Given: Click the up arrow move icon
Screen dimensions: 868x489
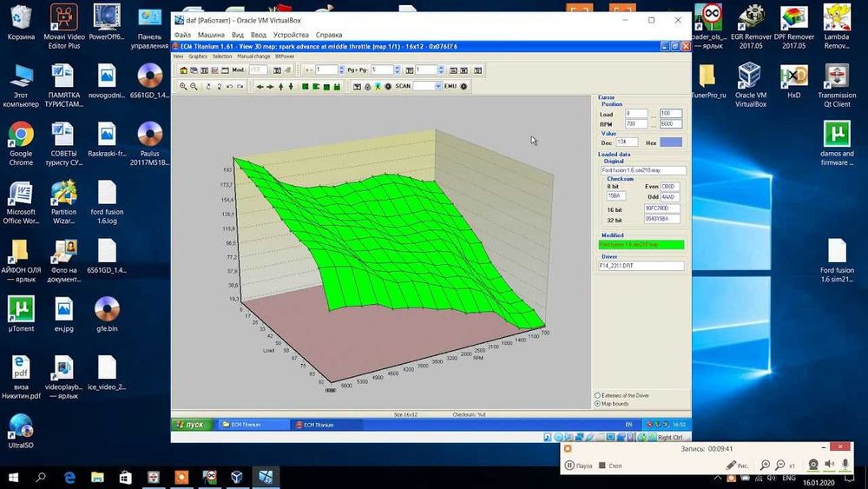Looking at the screenshot, I should point(280,87).
